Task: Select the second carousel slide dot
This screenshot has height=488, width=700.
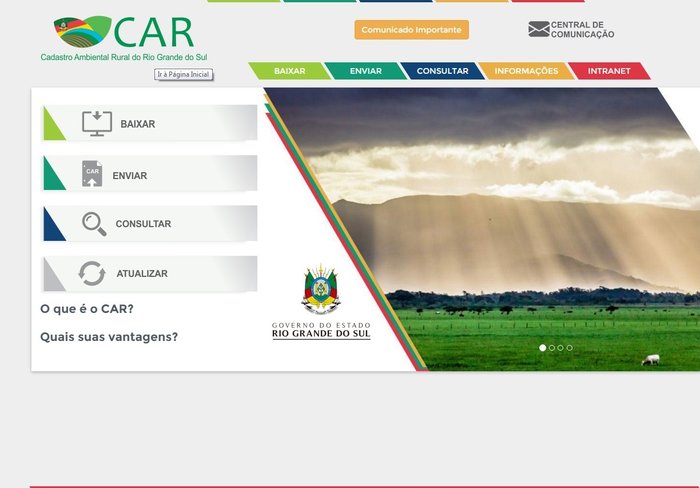Action: 552,348
